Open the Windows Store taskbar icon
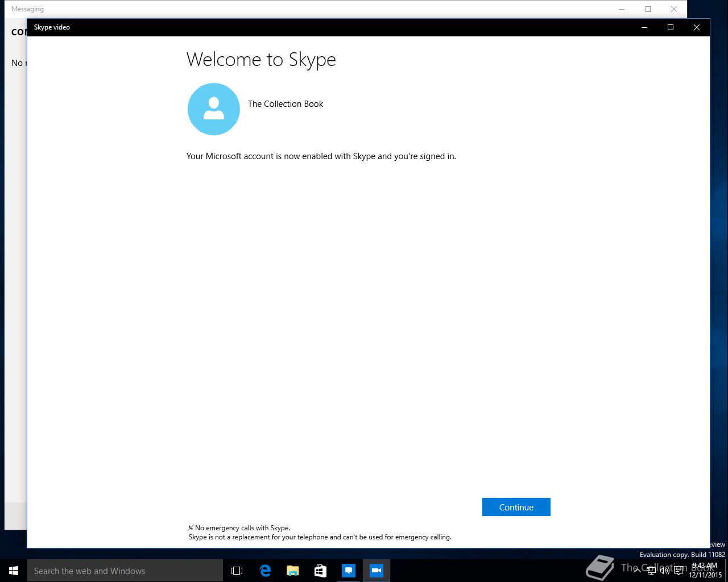The height and width of the screenshot is (582, 728). point(321,571)
